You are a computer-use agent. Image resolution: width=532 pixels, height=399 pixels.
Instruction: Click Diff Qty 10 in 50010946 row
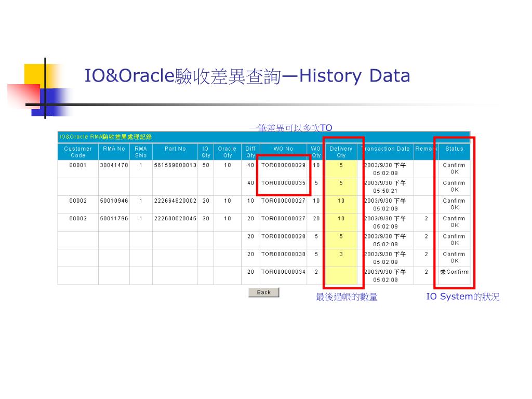(x=250, y=201)
